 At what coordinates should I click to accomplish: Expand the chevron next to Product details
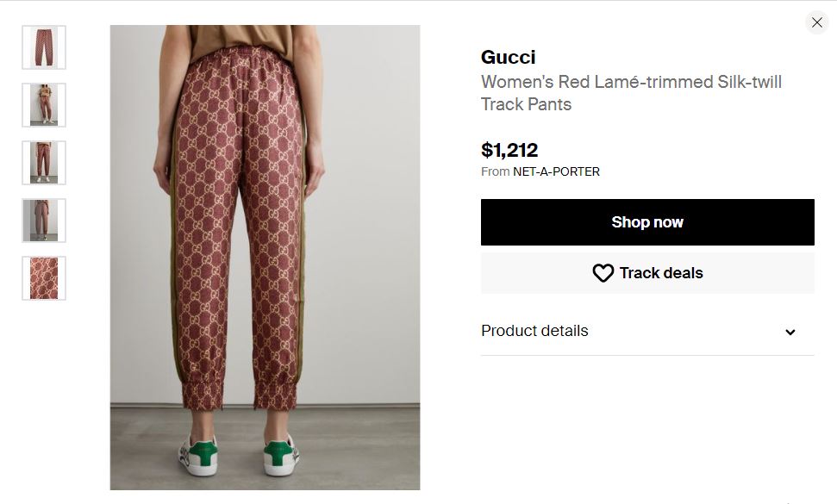[790, 333]
